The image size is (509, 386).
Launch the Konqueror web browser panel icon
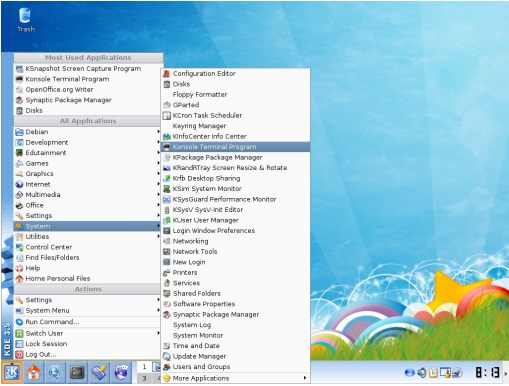[55, 373]
